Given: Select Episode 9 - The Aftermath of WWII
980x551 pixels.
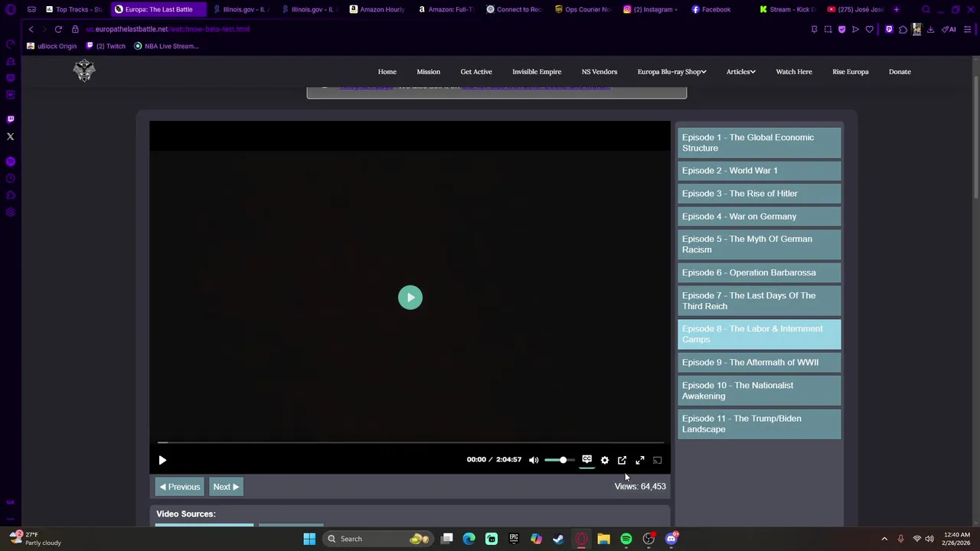Looking at the screenshot, I should click(759, 363).
